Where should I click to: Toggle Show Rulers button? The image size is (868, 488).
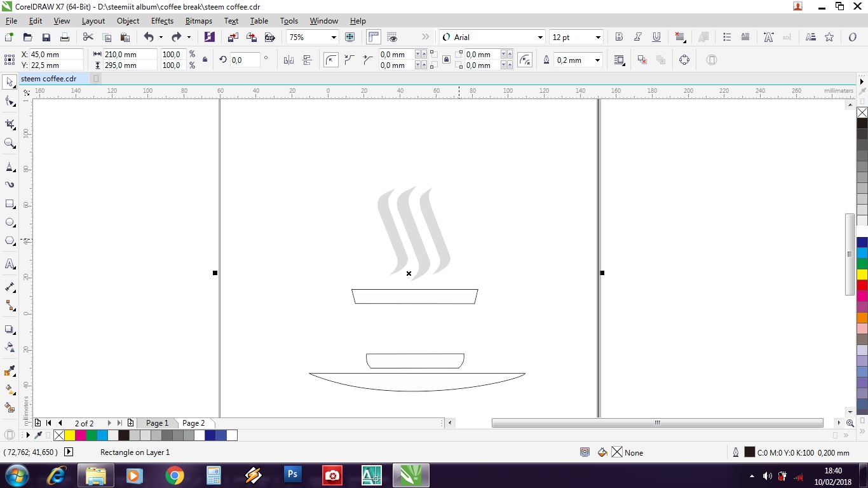(x=373, y=37)
